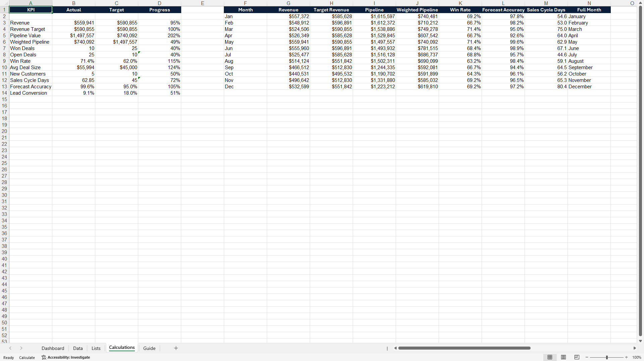Image resolution: width=644 pixels, height=361 pixels.
Task: Select the Pipeline Value label cell
Action: point(31,36)
